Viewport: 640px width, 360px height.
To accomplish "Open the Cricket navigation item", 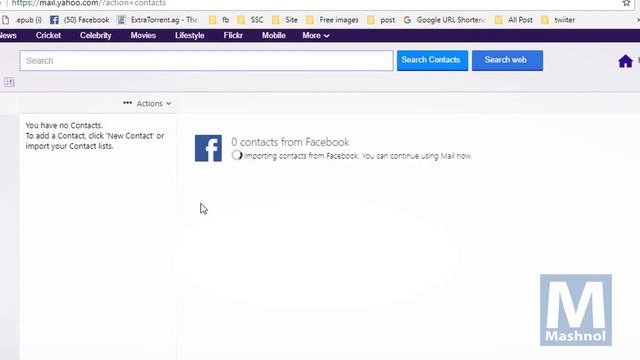I will click(48, 36).
